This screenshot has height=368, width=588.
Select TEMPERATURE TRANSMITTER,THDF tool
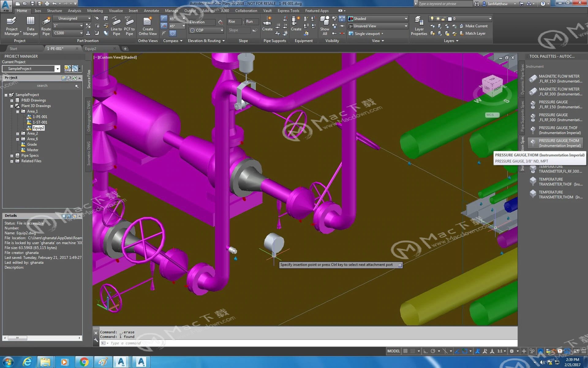click(556, 182)
